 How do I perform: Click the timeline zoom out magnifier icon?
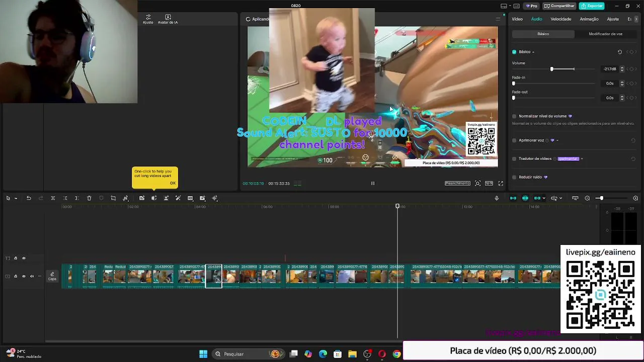point(587,198)
